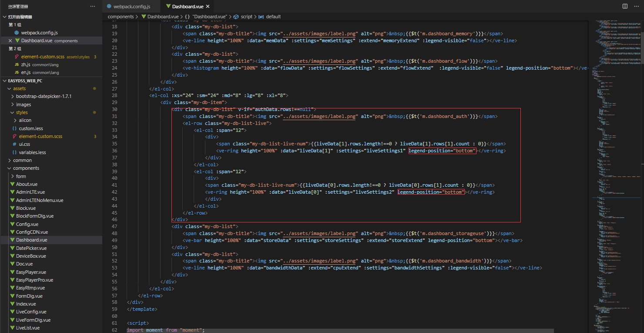Open the explorer panel ellipsis menu
This screenshot has width=644, height=333.
tap(92, 6)
